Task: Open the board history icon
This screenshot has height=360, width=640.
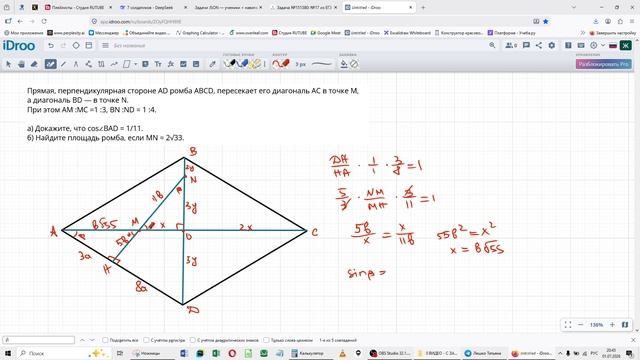Action: 76,46
